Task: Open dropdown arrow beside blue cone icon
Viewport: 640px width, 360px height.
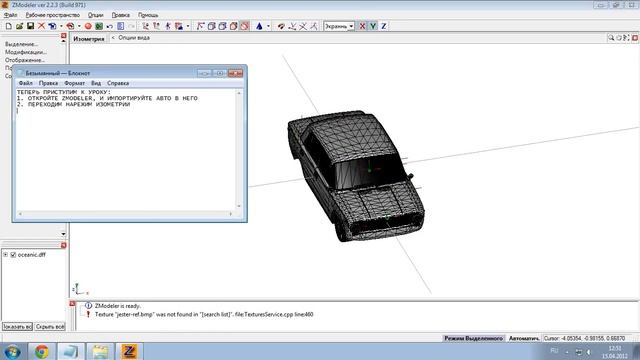Action: coord(268,26)
